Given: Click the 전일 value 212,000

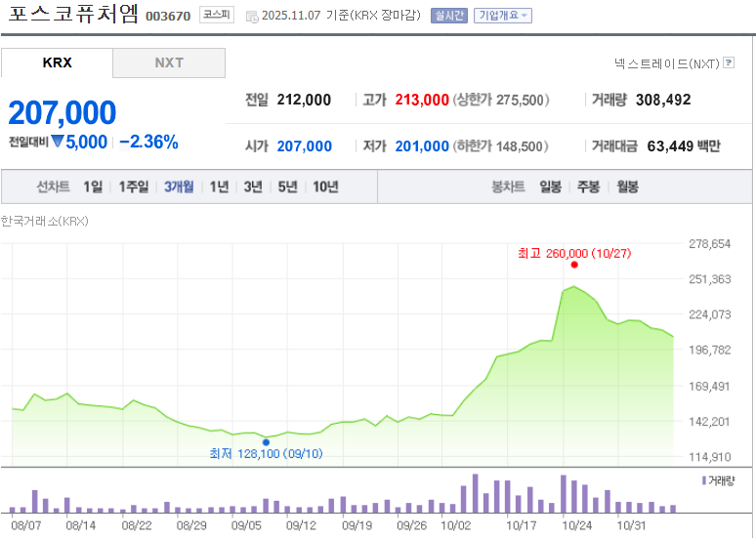Looking at the screenshot, I should tap(304, 100).
